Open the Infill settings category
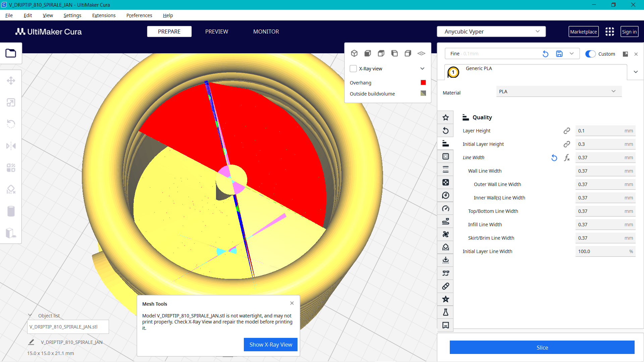 point(445,182)
